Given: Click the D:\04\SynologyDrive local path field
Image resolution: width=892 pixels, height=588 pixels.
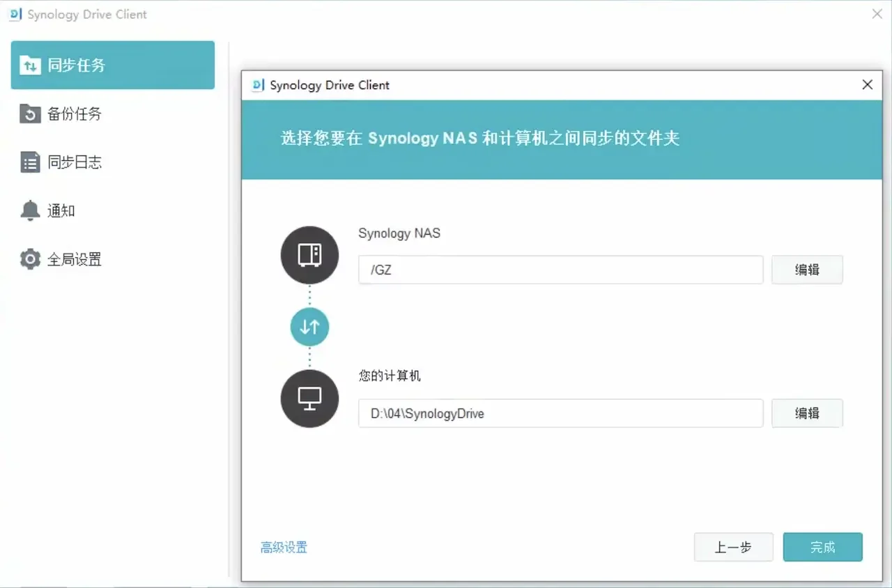Looking at the screenshot, I should pyautogui.click(x=561, y=413).
